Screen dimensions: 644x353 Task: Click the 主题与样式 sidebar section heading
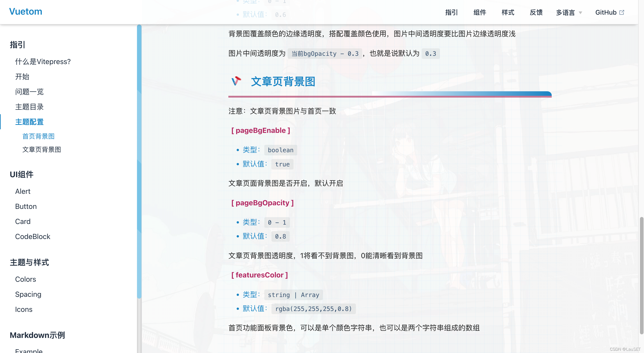click(x=29, y=262)
